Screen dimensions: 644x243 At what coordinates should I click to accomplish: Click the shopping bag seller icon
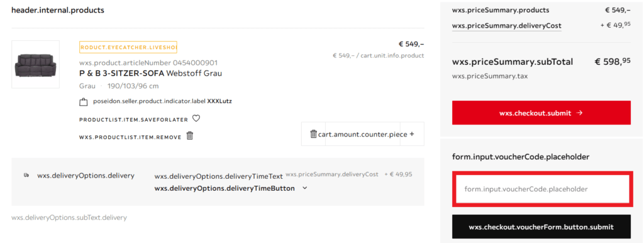[x=84, y=102]
